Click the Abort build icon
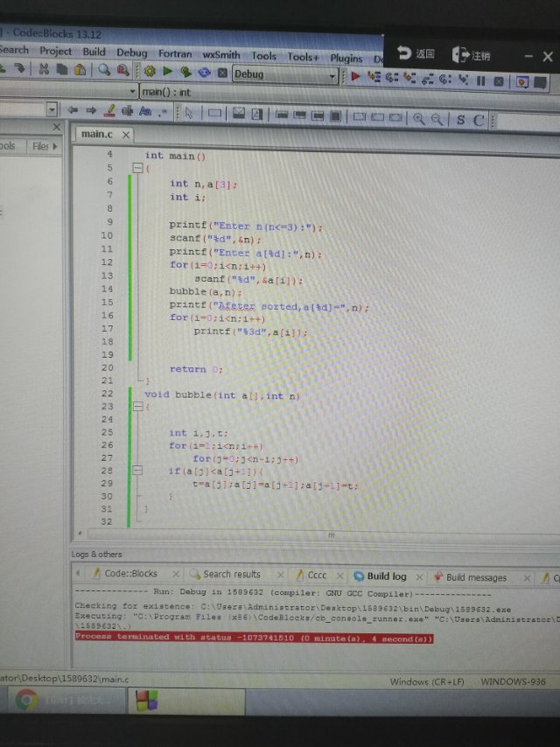This screenshot has height=747, width=560. (x=222, y=73)
